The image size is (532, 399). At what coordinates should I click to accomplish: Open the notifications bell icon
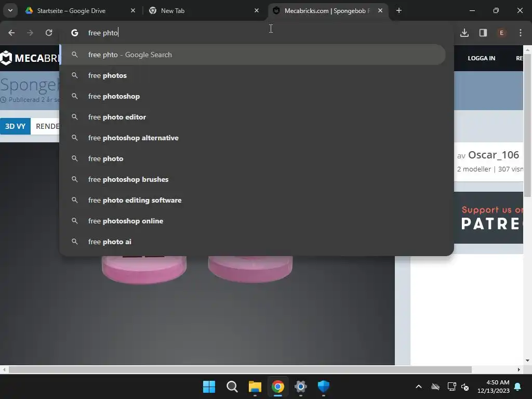click(x=518, y=387)
